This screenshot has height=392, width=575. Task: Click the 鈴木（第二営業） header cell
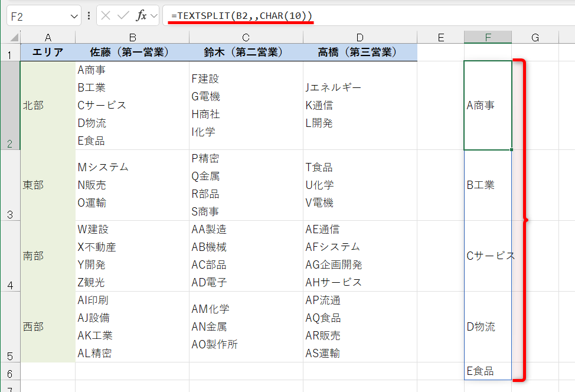246,52
